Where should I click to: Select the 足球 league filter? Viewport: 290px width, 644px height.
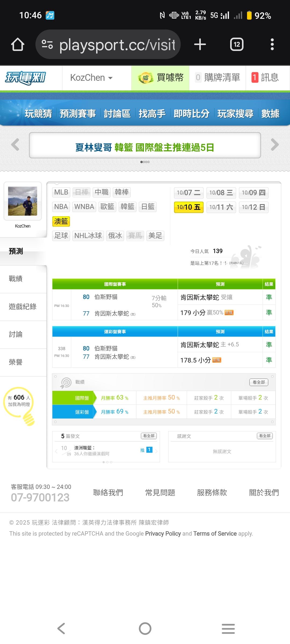click(61, 236)
